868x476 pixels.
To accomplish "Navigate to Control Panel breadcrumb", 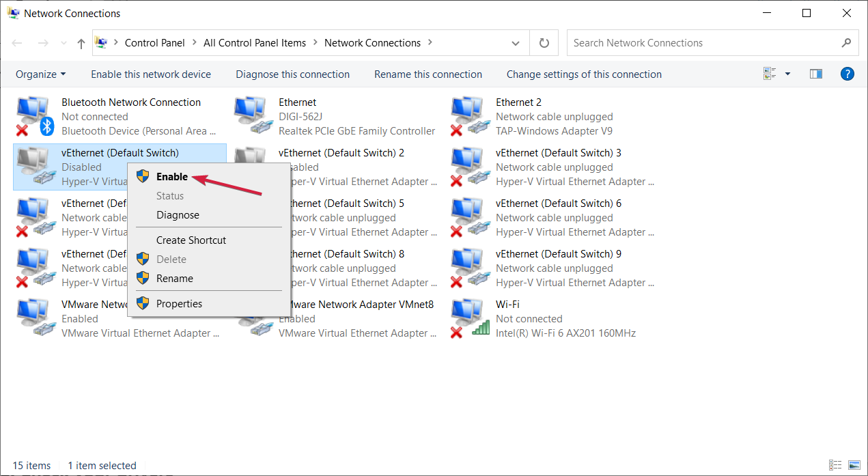I will (x=155, y=42).
